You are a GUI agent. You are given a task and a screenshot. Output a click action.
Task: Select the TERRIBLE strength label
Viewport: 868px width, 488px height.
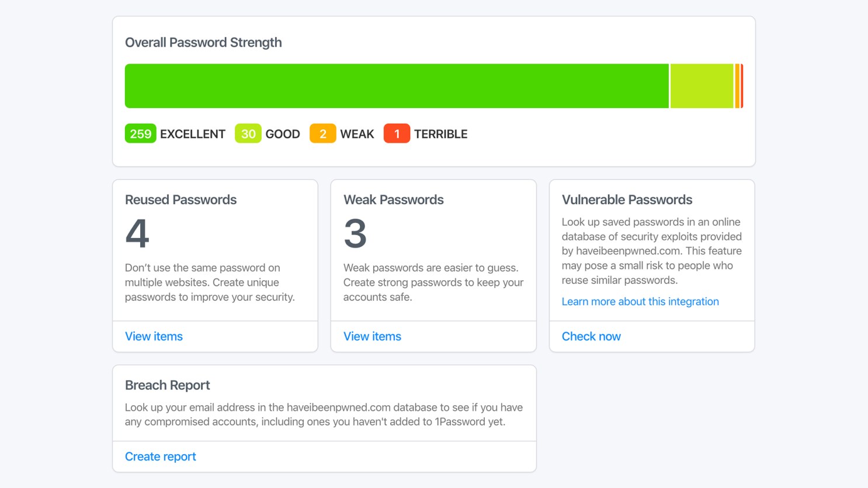(440, 134)
